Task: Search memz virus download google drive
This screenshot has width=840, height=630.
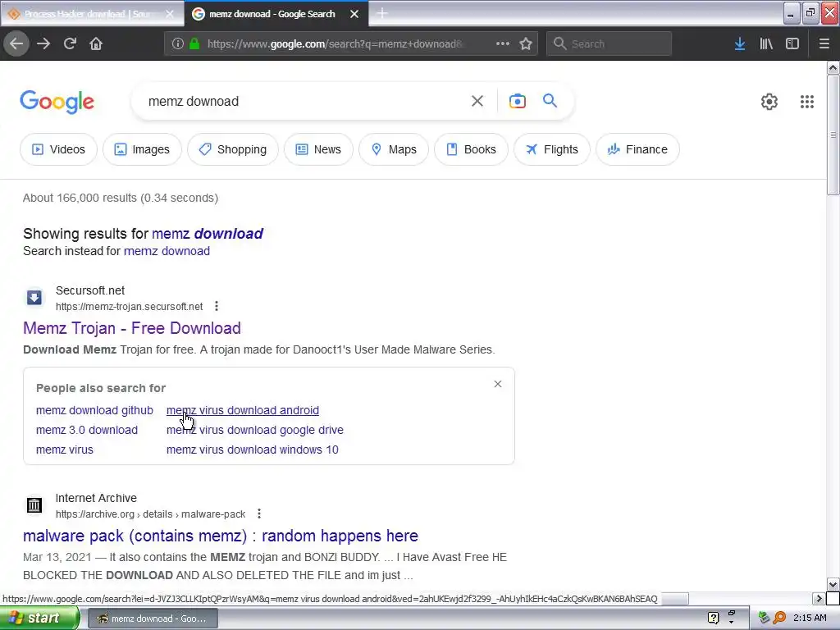Action: 255,430
